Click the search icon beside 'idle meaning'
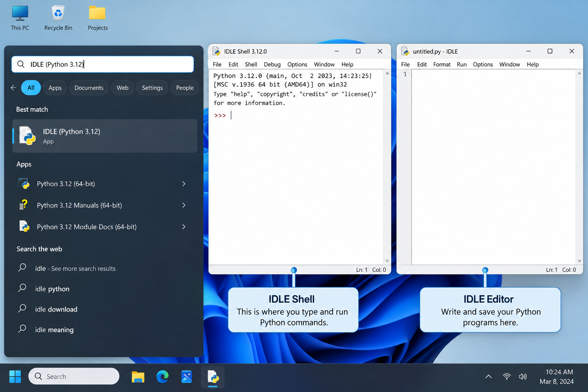The height and width of the screenshot is (392, 588). point(22,329)
